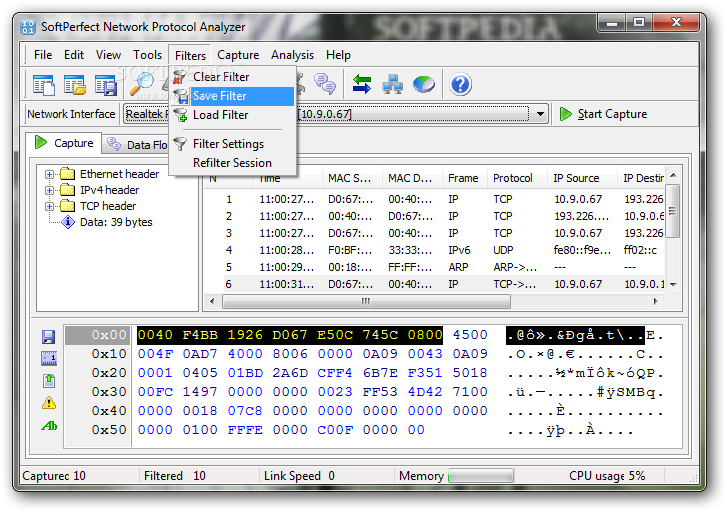Sort by the MAC S... column header
This screenshot has width=727, height=512.
tap(351, 178)
